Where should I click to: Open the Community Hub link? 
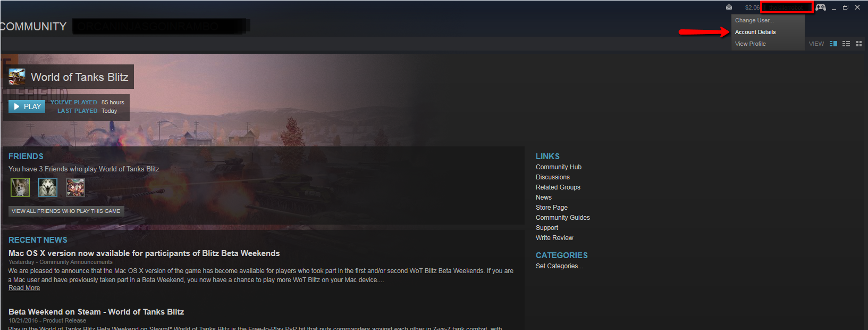click(x=559, y=167)
